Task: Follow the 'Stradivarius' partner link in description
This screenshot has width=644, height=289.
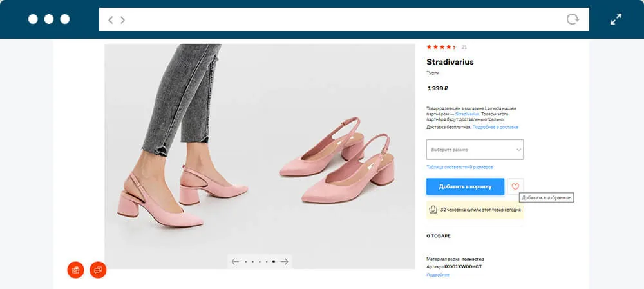Action: tap(468, 114)
